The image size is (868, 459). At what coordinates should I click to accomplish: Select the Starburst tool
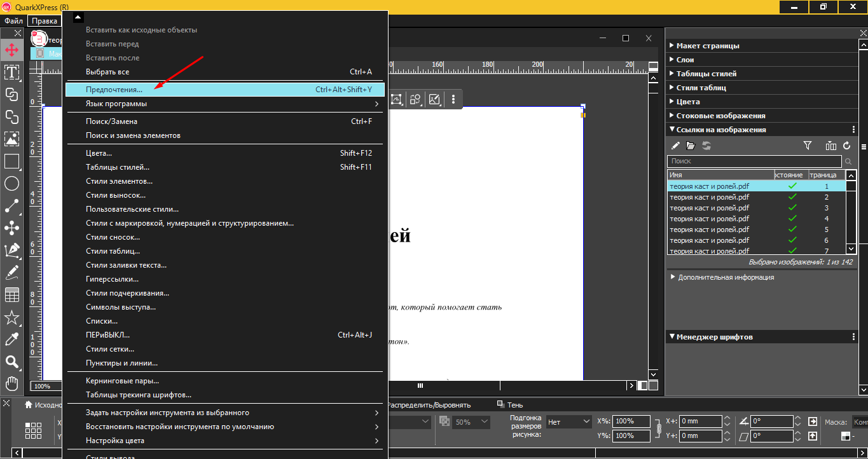point(11,317)
